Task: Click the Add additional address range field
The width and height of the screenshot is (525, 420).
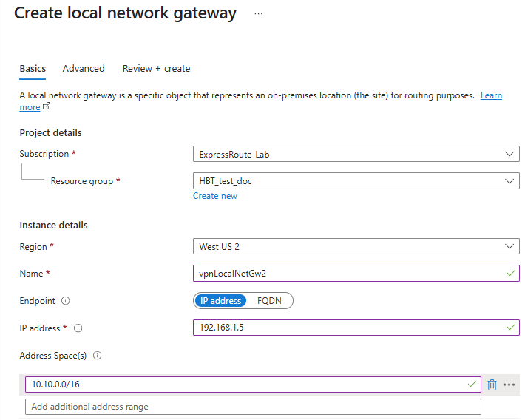Action: pyautogui.click(x=253, y=407)
